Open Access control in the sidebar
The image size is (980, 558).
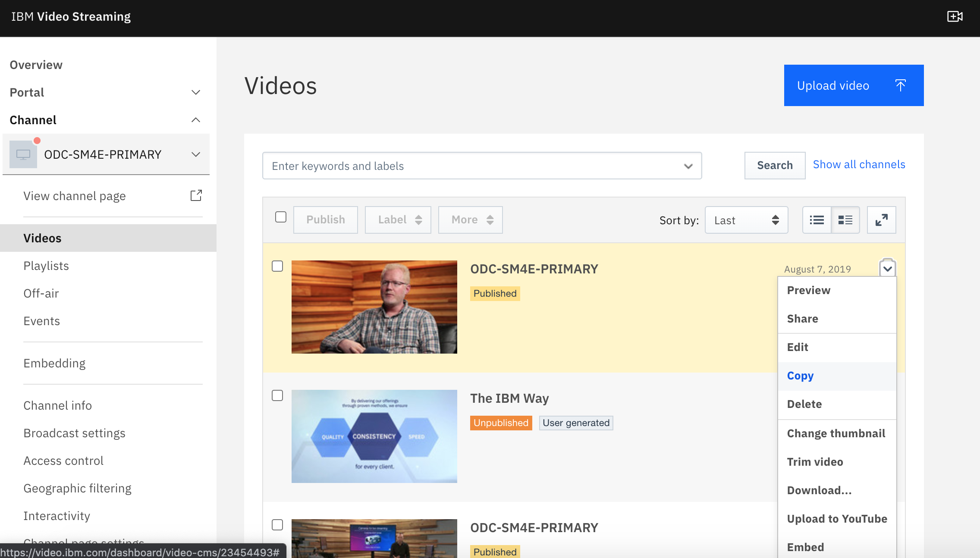[63, 461]
